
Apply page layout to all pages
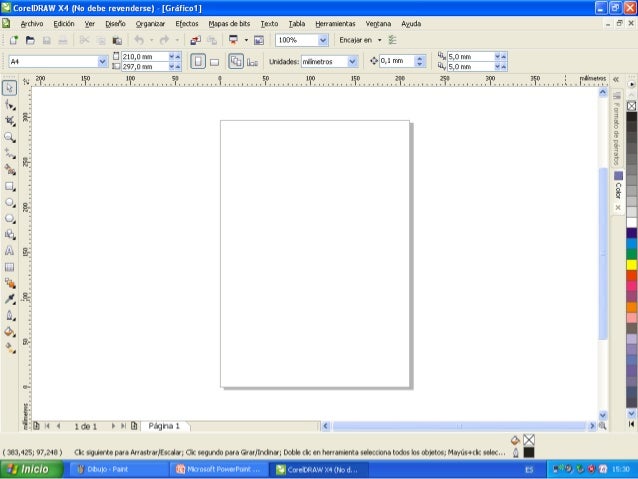(x=236, y=61)
